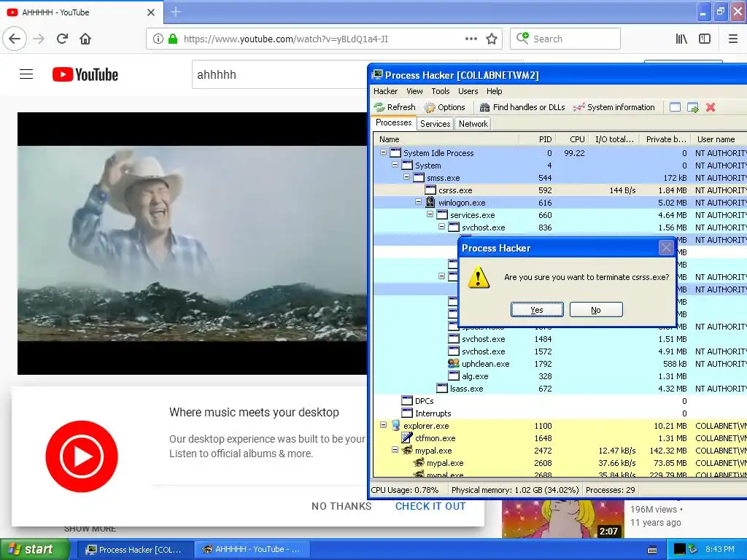The height and width of the screenshot is (560, 747).
Task: Click the find window and thread icon
Action: tap(693, 107)
